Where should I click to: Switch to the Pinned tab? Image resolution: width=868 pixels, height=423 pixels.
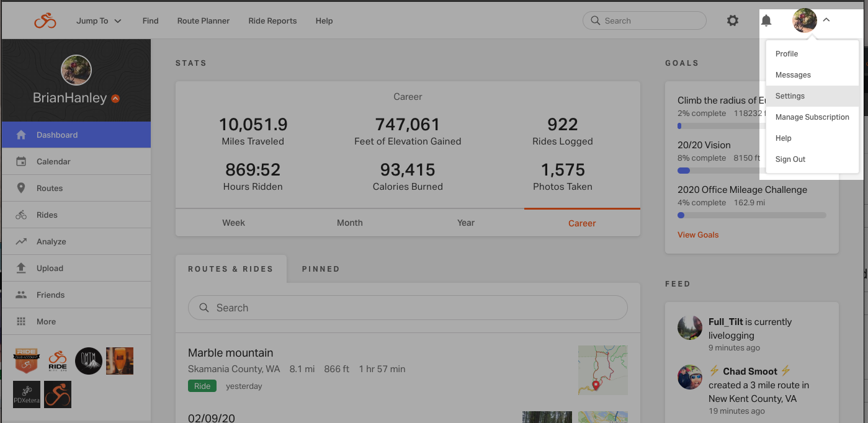[321, 269]
